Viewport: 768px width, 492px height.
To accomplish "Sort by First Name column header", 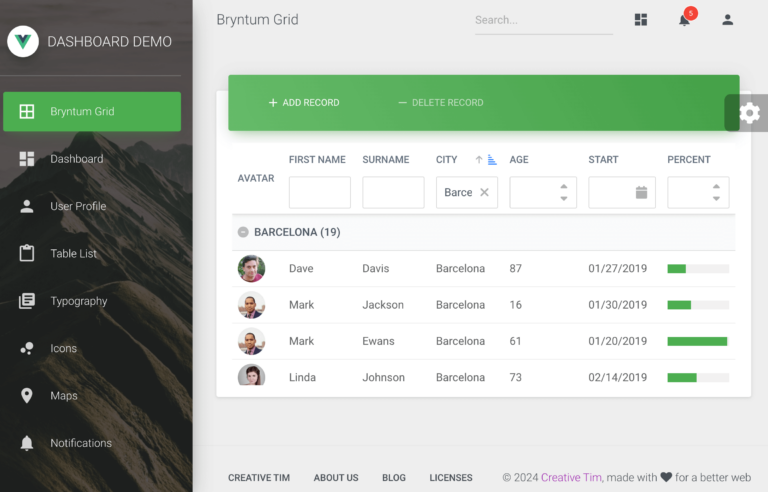I will tap(317, 160).
